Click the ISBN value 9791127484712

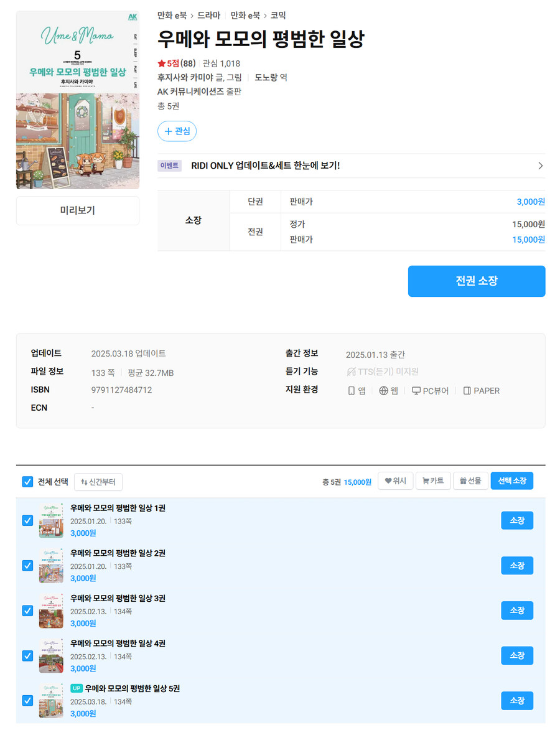tap(121, 390)
